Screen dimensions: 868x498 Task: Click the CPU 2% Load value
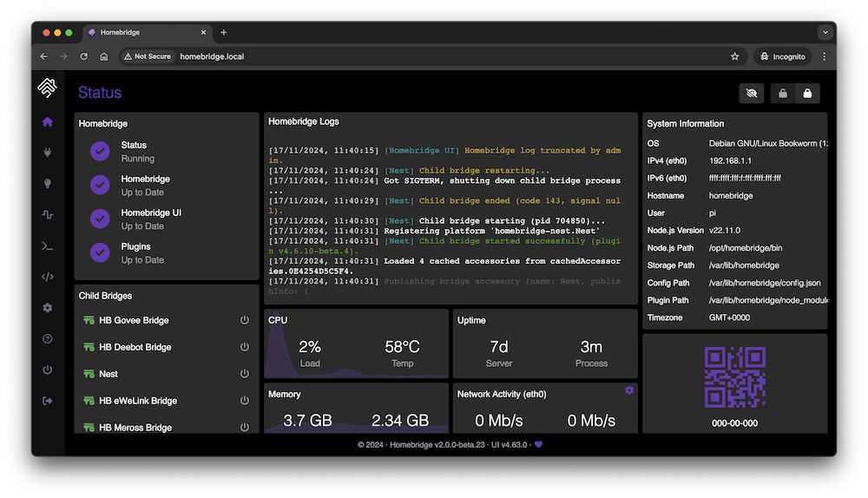[310, 347]
